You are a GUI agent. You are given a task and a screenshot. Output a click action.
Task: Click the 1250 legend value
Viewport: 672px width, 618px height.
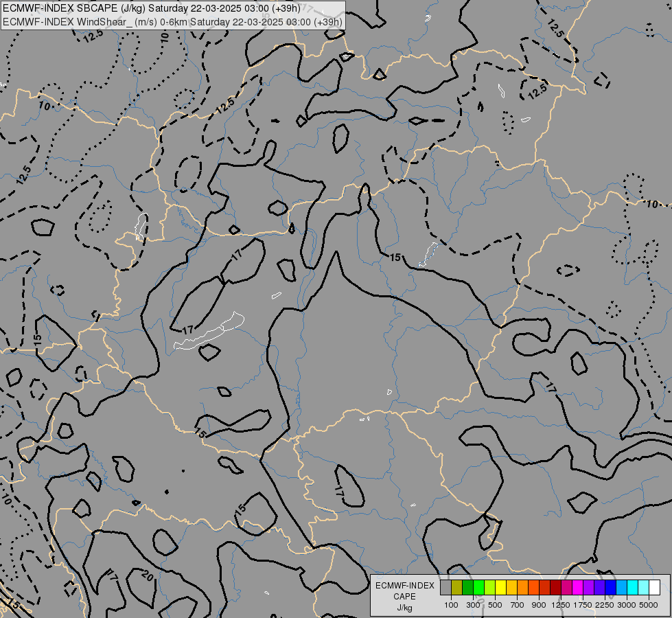pos(561,605)
